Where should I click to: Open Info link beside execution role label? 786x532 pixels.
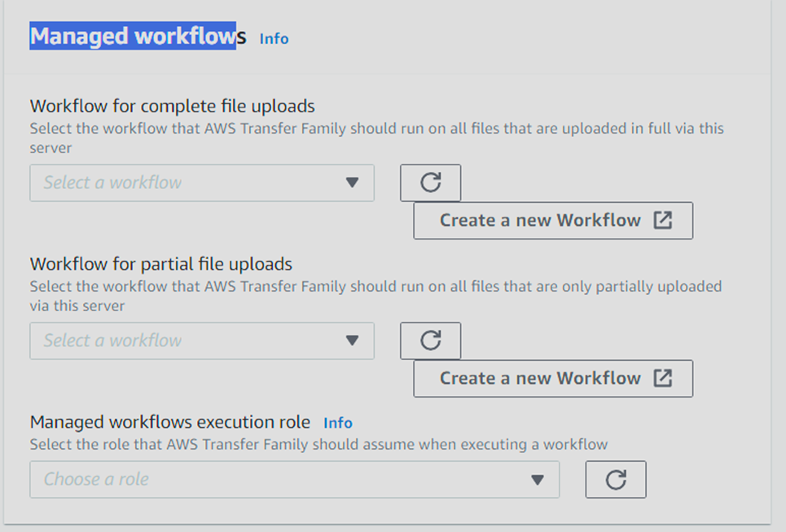click(338, 423)
